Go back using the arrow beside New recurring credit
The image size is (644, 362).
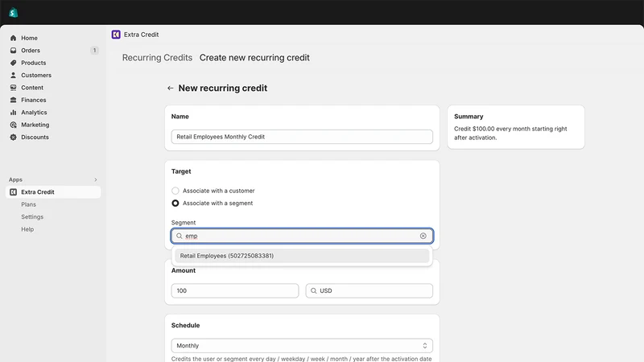click(x=170, y=88)
